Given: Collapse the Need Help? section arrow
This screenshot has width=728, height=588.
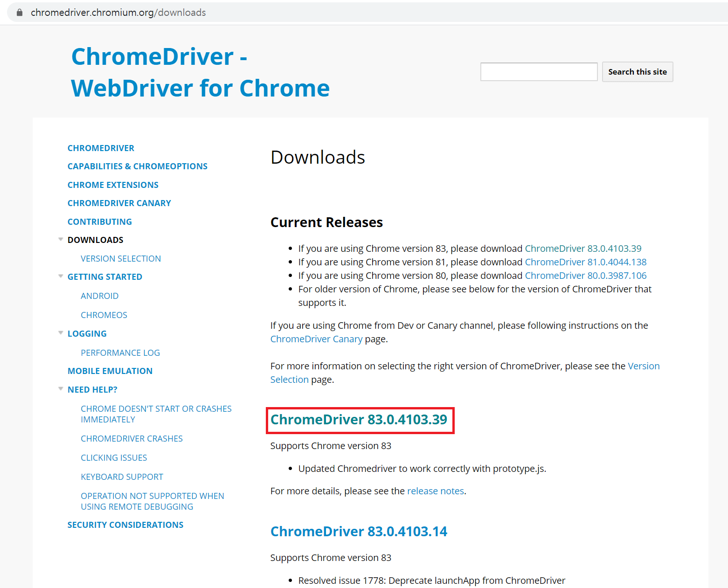Looking at the screenshot, I should click(x=61, y=389).
